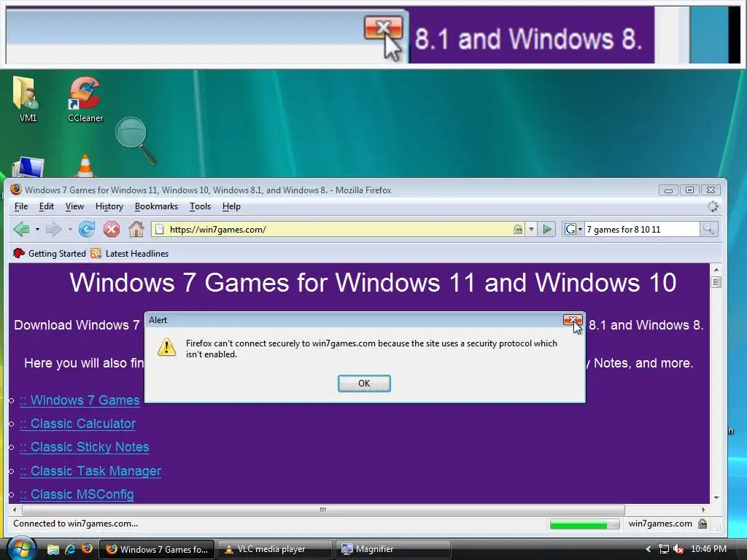Click the horizontal scrollbar thumb

pyautogui.click(x=323, y=510)
